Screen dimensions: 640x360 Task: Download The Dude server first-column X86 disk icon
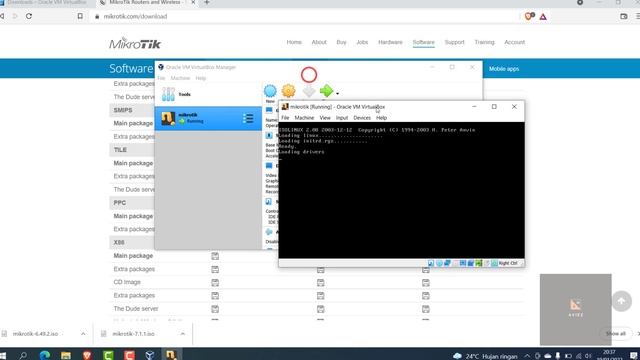tap(215, 309)
